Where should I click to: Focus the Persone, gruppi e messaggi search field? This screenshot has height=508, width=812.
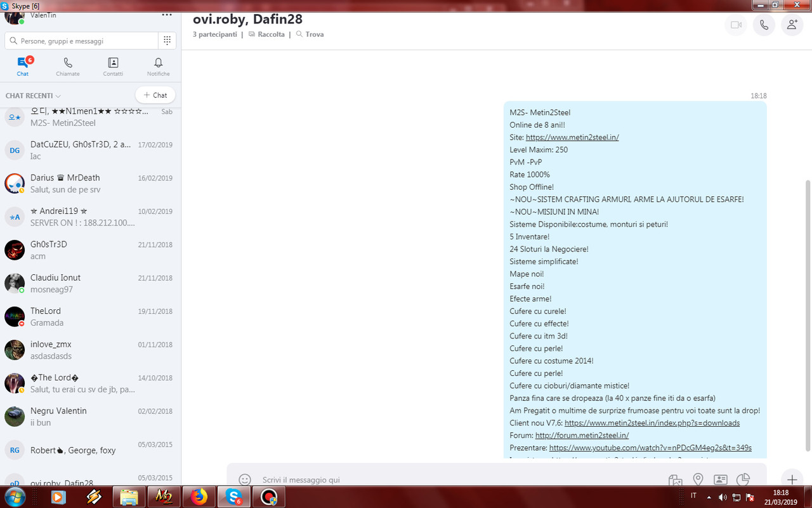click(x=81, y=41)
